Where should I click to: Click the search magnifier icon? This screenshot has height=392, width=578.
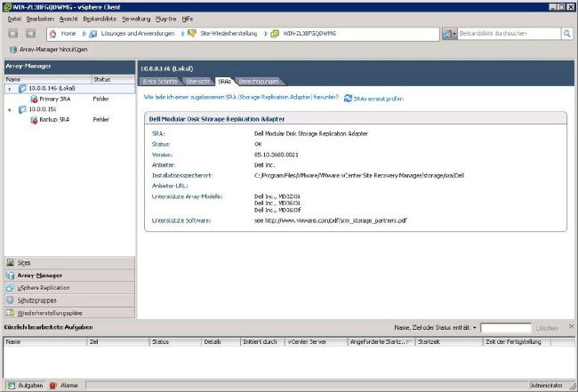click(x=566, y=33)
